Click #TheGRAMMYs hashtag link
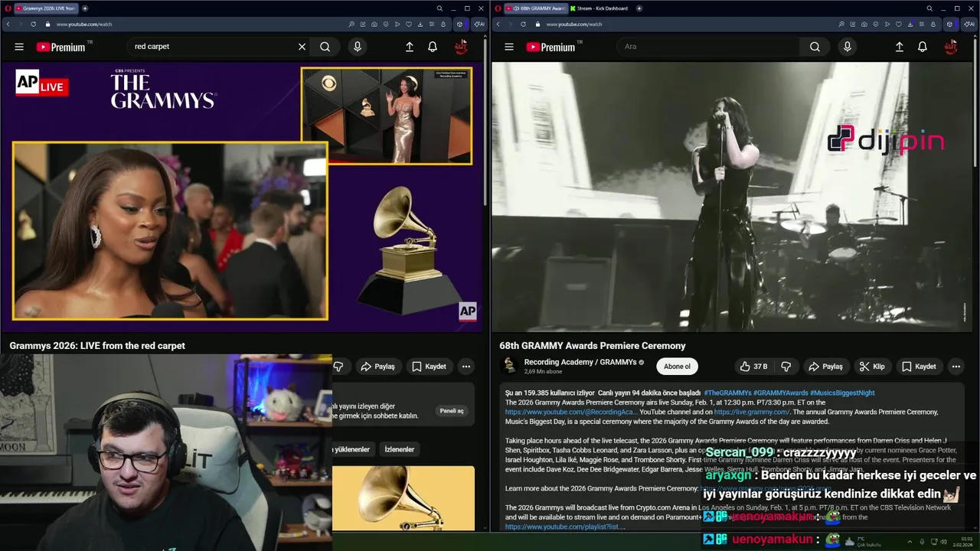980x551 pixels. coord(727,393)
